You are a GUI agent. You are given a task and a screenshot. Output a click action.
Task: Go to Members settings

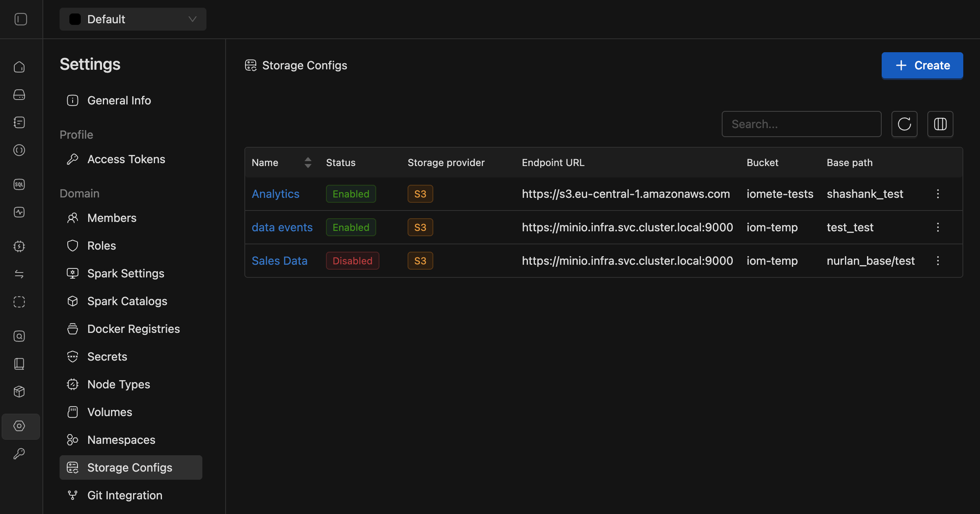131,218
